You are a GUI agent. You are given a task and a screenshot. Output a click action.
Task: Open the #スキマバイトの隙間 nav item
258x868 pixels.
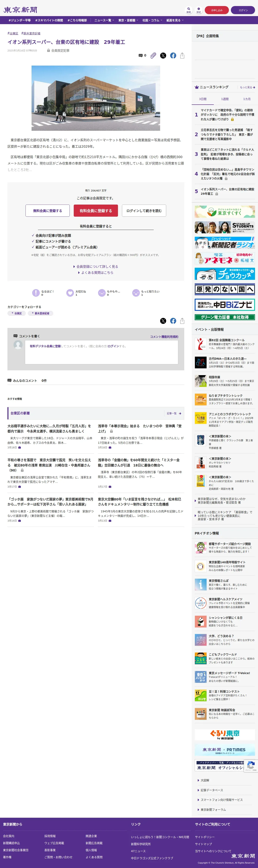tap(49, 20)
